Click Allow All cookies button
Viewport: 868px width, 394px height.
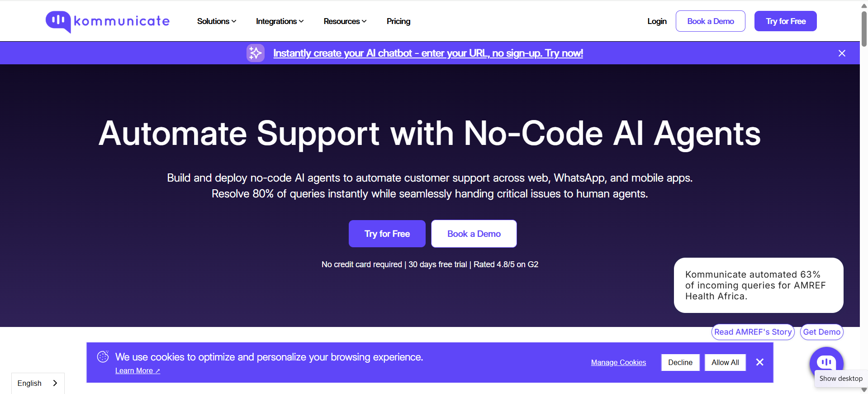[725, 362]
